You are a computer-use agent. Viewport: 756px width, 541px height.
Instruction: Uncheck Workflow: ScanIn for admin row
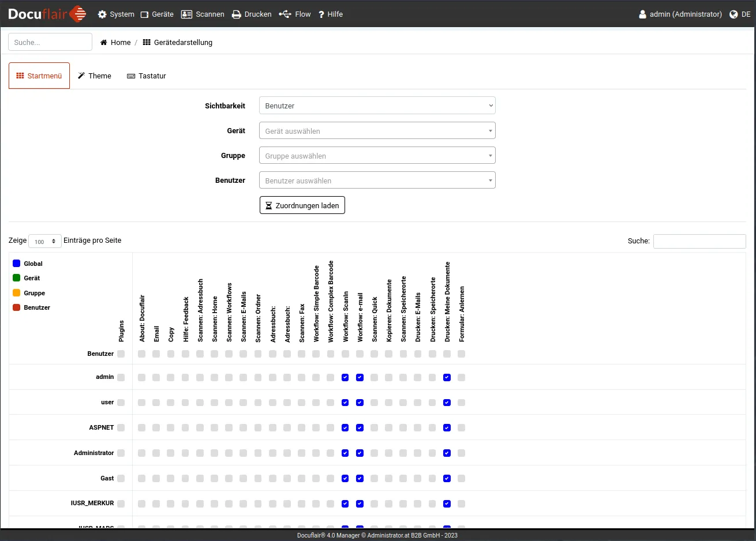[x=345, y=378]
